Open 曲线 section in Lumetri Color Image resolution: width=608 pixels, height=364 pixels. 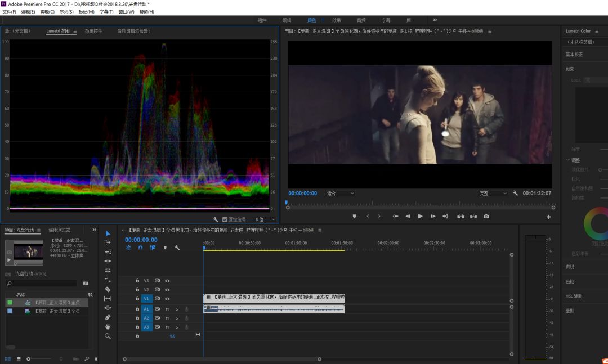(x=570, y=267)
